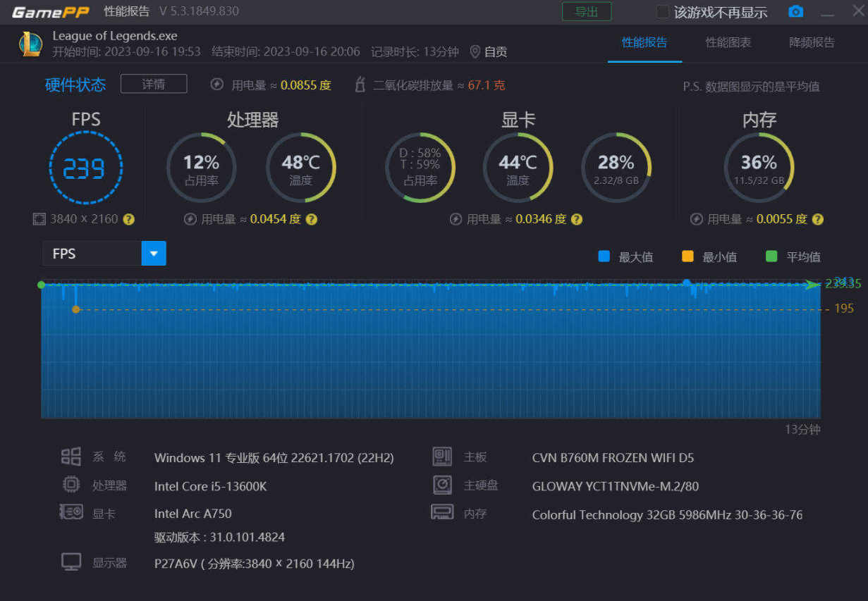Click the 详情 details button
868x601 pixels.
pos(154,84)
